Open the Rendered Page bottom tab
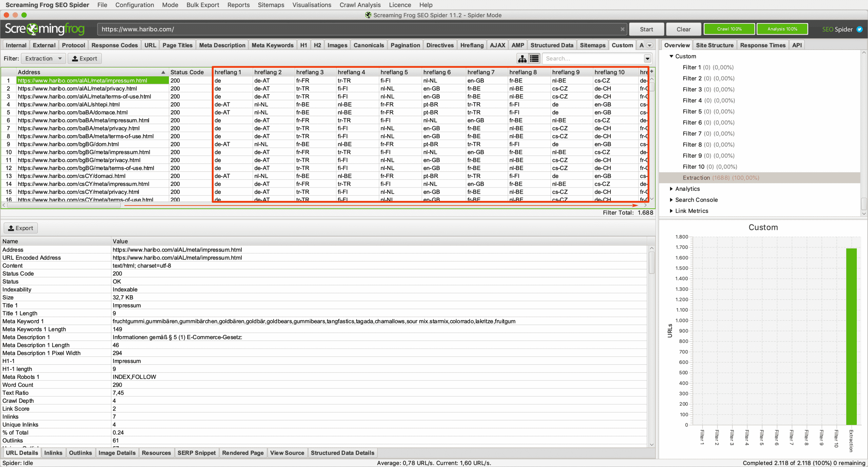Screen dimensions: 868x467 click(243, 453)
